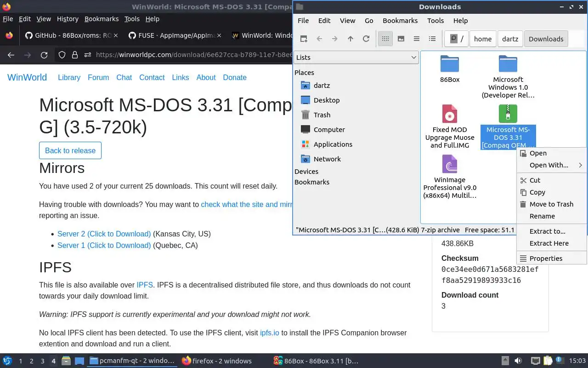
Task: Open the file manager Bookmarks menu
Action: tap(400, 21)
